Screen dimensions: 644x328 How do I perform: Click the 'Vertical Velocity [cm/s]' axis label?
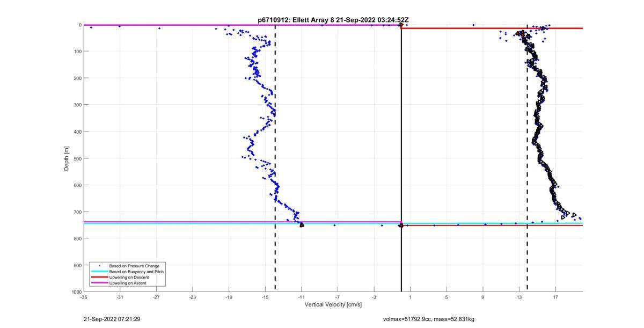point(333,304)
